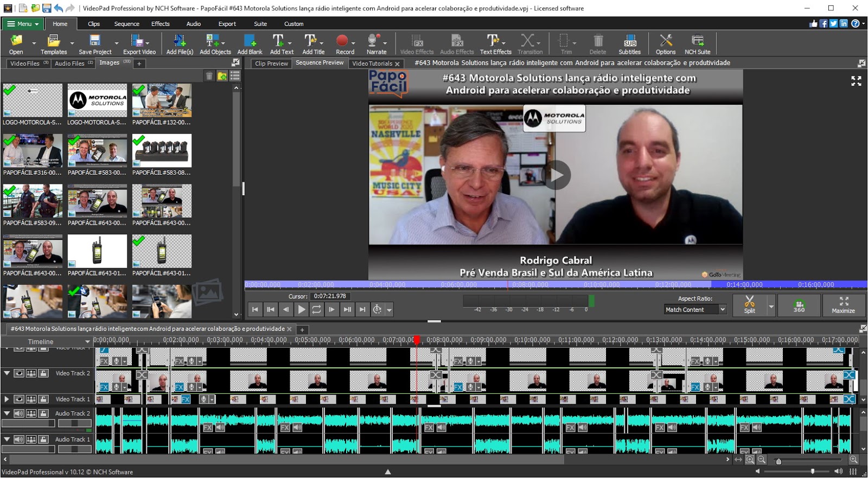Screen dimensions: 868x478
Task: Adjust Audio Track 2 volume slider
Action: (28, 423)
